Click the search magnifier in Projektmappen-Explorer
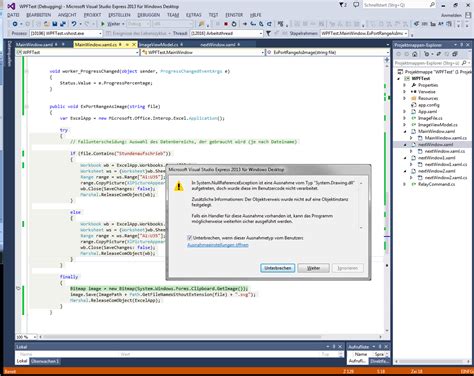 click(x=464, y=63)
